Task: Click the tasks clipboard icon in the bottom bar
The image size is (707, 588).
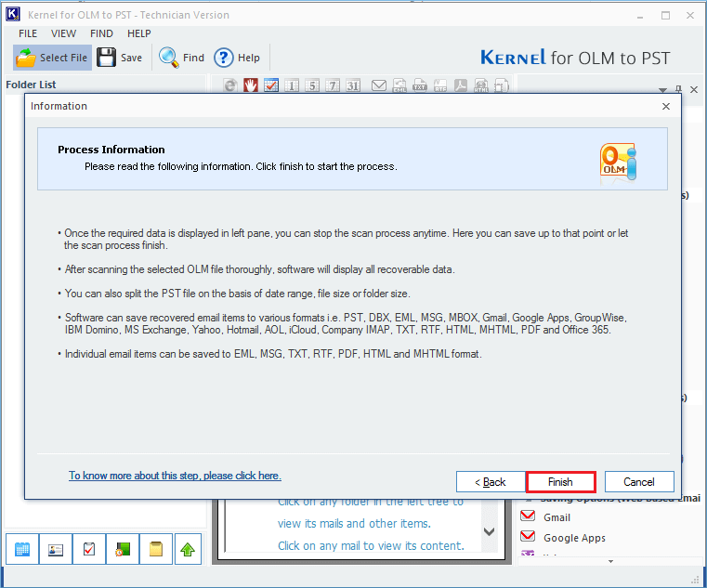Action: pos(89,549)
